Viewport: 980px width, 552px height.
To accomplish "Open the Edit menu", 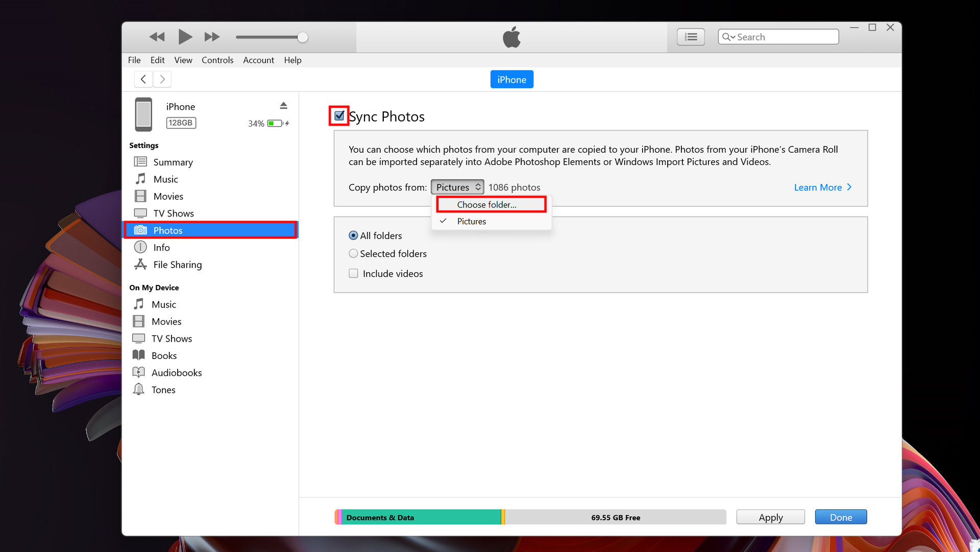I will [158, 60].
